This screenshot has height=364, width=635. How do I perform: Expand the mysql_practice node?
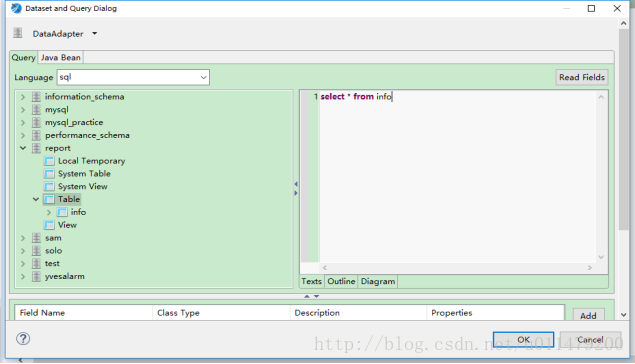(23, 123)
